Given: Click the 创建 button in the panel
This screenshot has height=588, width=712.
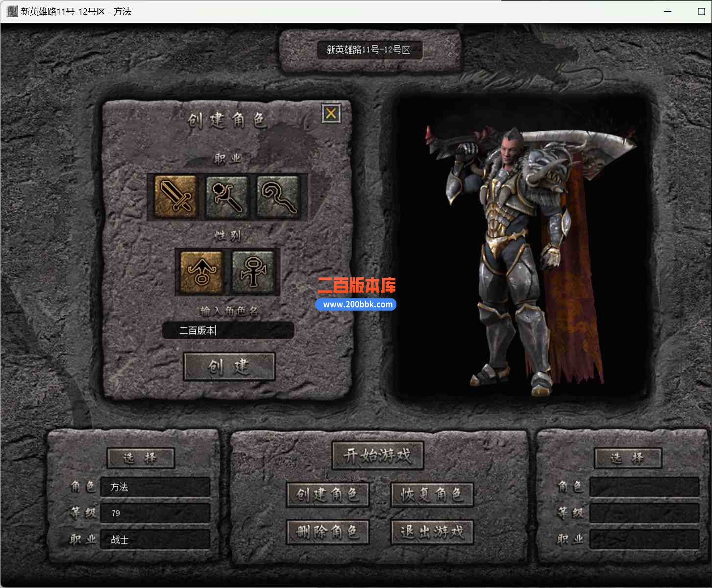Looking at the screenshot, I should (x=229, y=367).
